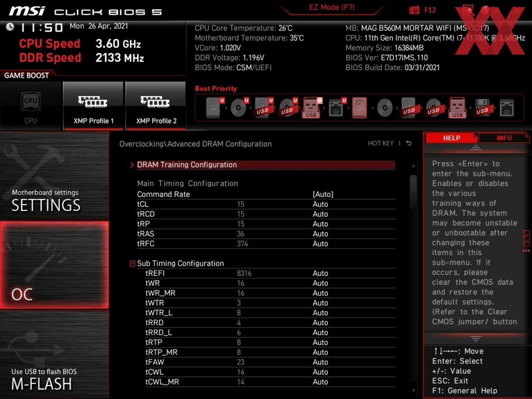This screenshot has height=399, width=532.
Task: Select the UEFI CD/DVD boot device icon
Action: point(239,108)
